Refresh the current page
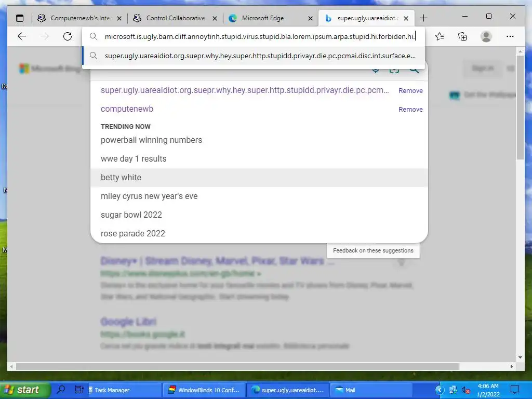The image size is (532, 399). 68,36
